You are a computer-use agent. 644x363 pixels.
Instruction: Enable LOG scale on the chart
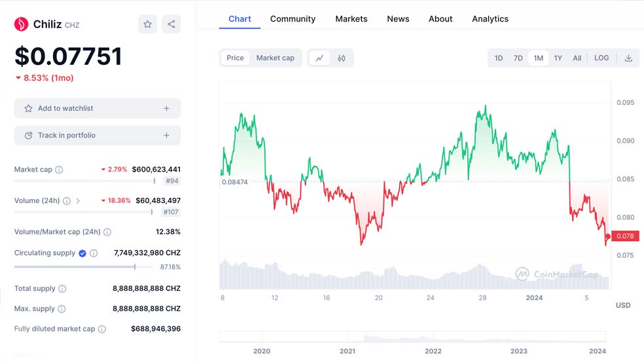pyautogui.click(x=601, y=58)
